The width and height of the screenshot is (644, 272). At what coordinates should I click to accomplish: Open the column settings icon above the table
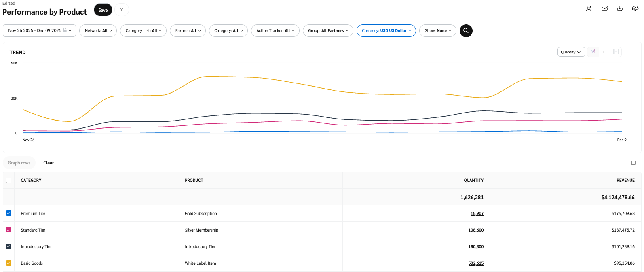tap(633, 163)
